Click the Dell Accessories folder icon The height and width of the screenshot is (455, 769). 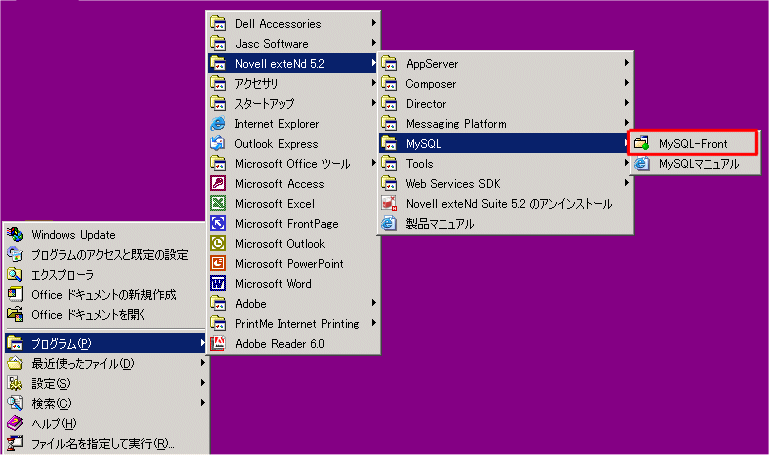[218, 24]
